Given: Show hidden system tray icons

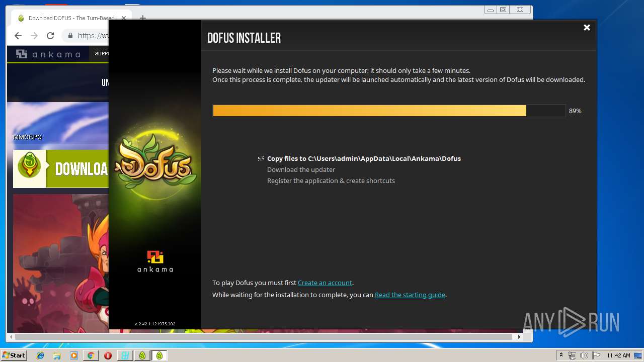Looking at the screenshot, I should click(x=561, y=355).
